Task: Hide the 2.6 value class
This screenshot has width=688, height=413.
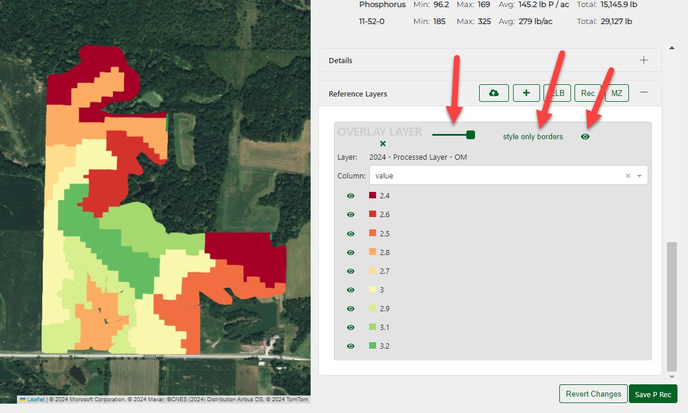Action: click(x=351, y=215)
